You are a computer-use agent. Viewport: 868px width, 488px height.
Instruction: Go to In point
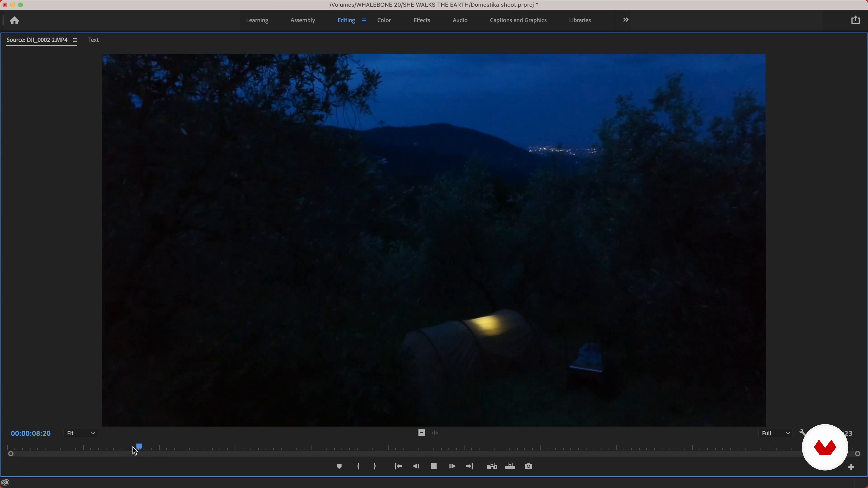tap(398, 467)
